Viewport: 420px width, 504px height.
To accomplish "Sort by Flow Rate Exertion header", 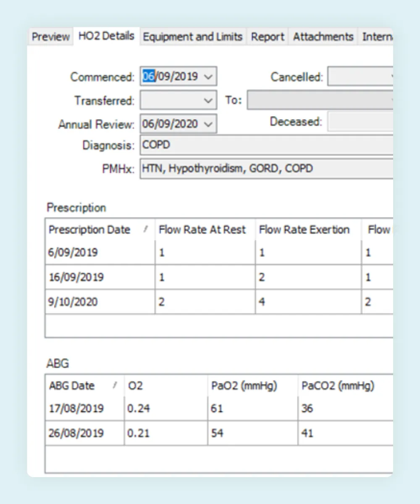I will click(x=308, y=230).
